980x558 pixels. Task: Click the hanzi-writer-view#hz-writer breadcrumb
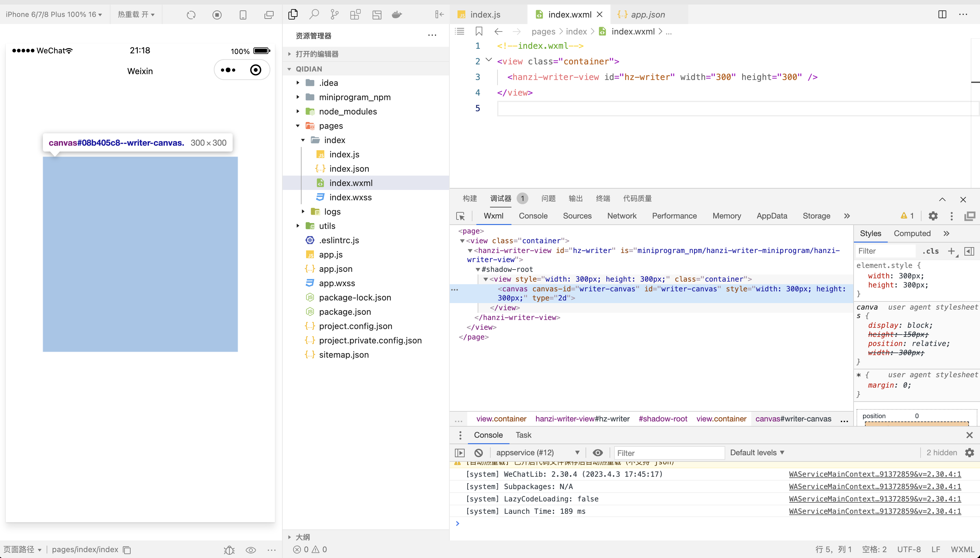[582, 419]
